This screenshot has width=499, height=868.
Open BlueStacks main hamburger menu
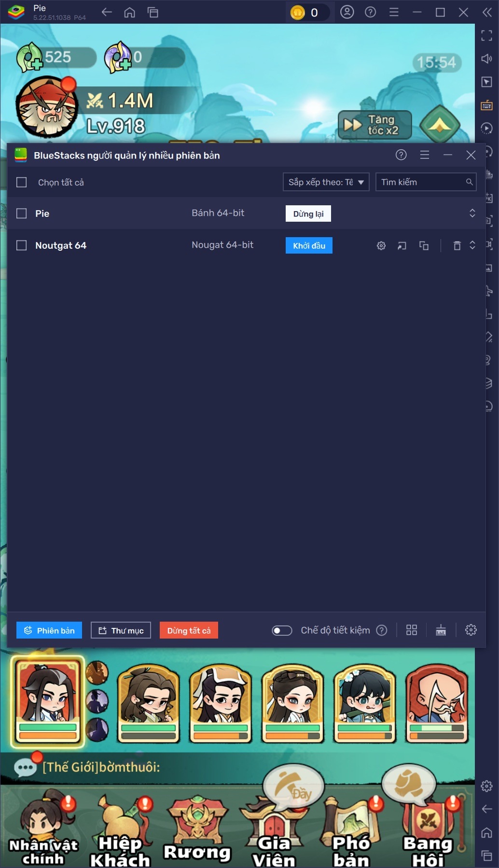click(x=394, y=12)
